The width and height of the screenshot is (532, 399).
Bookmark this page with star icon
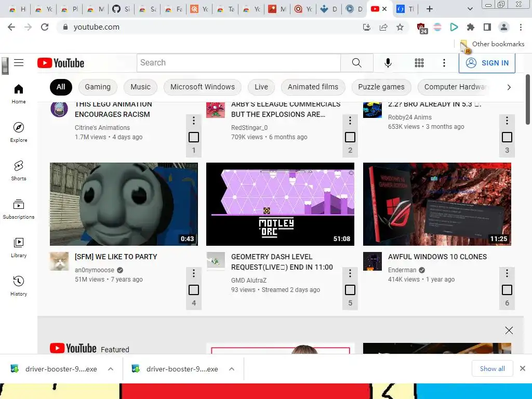tap(400, 27)
